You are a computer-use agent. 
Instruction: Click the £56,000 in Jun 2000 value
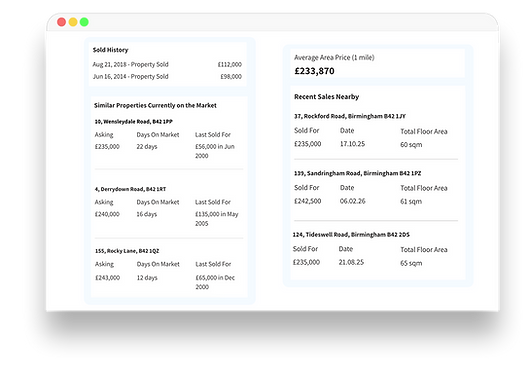215,151
